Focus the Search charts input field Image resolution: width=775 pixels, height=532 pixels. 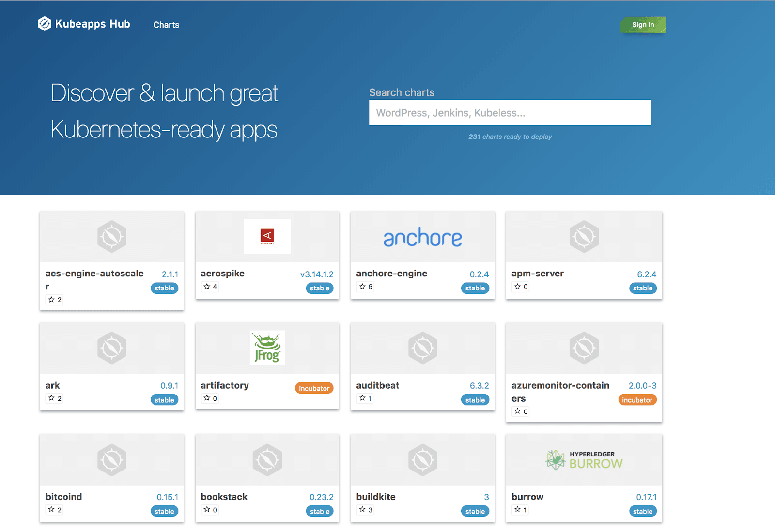(x=510, y=113)
